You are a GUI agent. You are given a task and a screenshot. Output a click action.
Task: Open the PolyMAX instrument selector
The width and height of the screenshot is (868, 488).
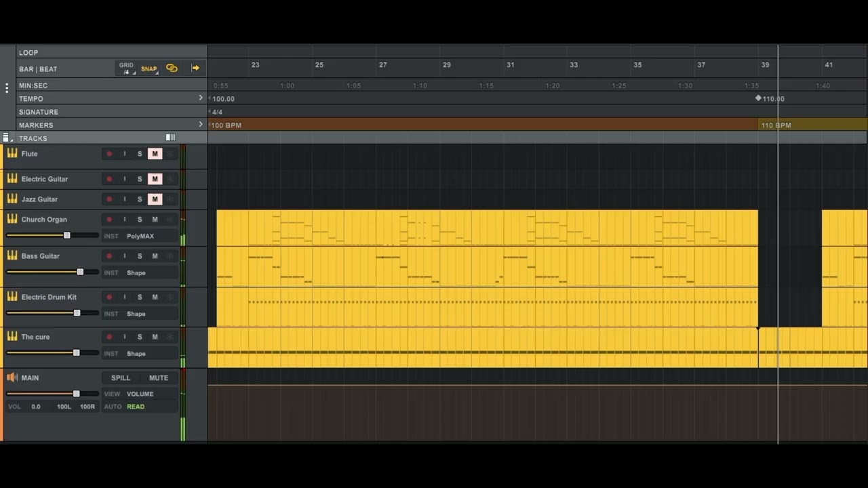pos(140,236)
